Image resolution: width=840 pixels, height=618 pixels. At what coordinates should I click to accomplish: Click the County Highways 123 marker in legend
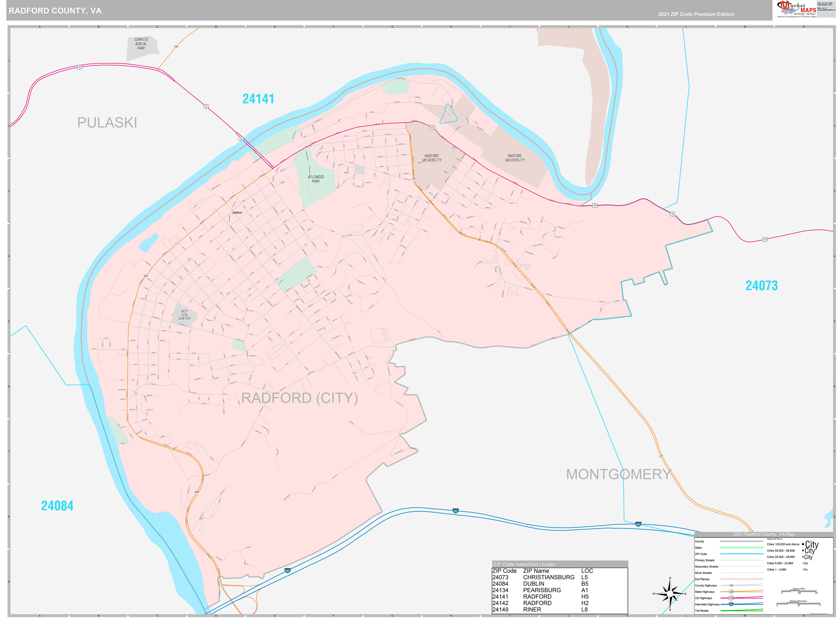point(731,585)
